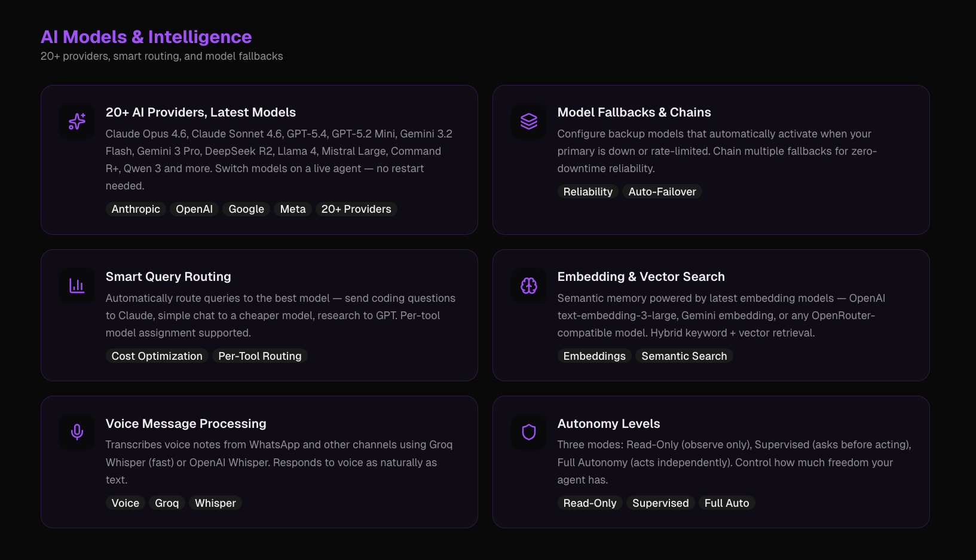Open the Smart Query Routing card title
This screenshot has width=976, height=560.
click(169, 277)
